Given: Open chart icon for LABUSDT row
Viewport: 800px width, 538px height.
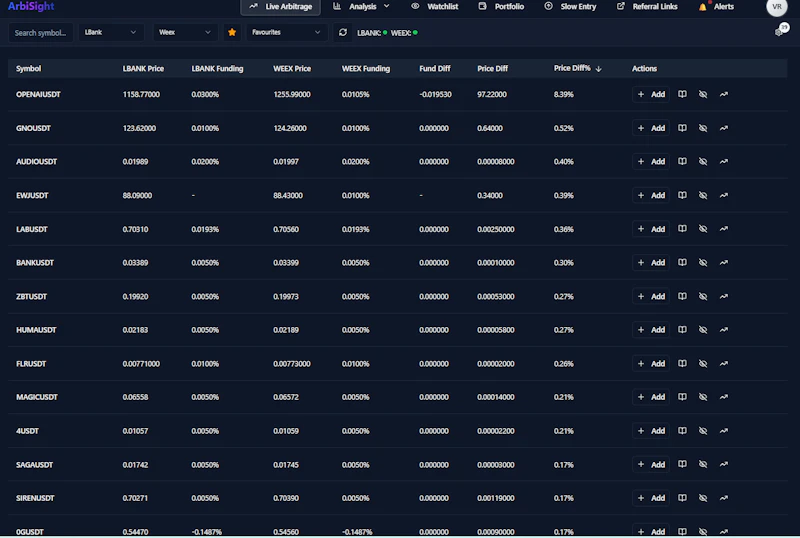Looking at the screenshot, I should click(x=724, y=229).
